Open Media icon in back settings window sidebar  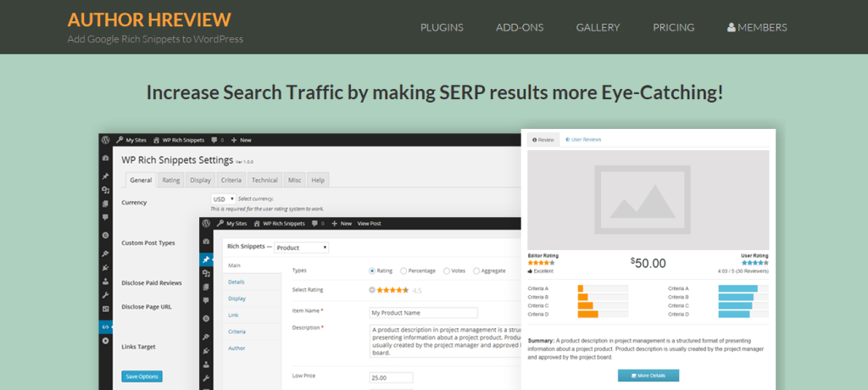[x=106, y=190]
